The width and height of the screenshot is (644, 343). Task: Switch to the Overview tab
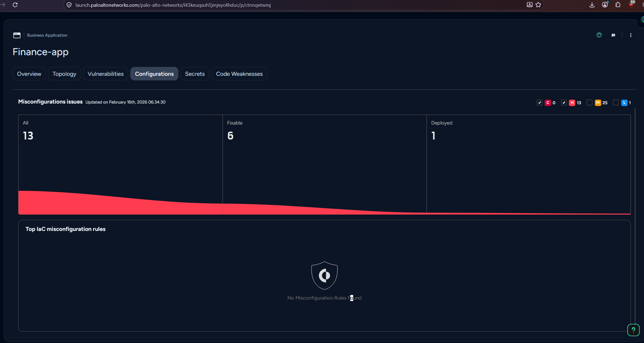[x=29, y=74]
